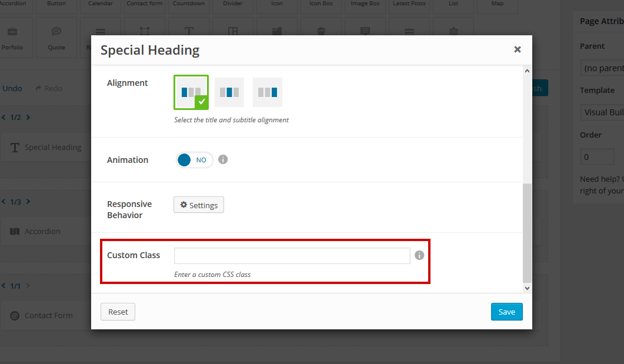Open the Parent dropdown showing (no parent)

(x=602, y=68)
